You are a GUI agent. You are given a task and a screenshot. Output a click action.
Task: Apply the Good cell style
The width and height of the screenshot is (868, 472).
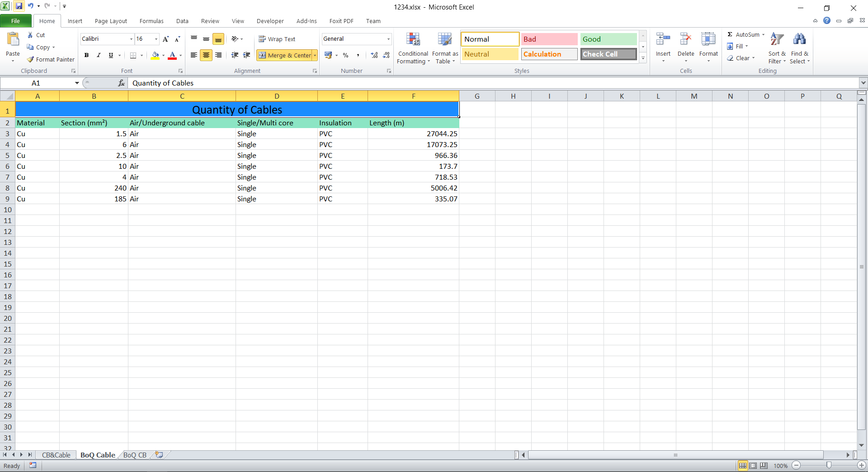[609, 39]
